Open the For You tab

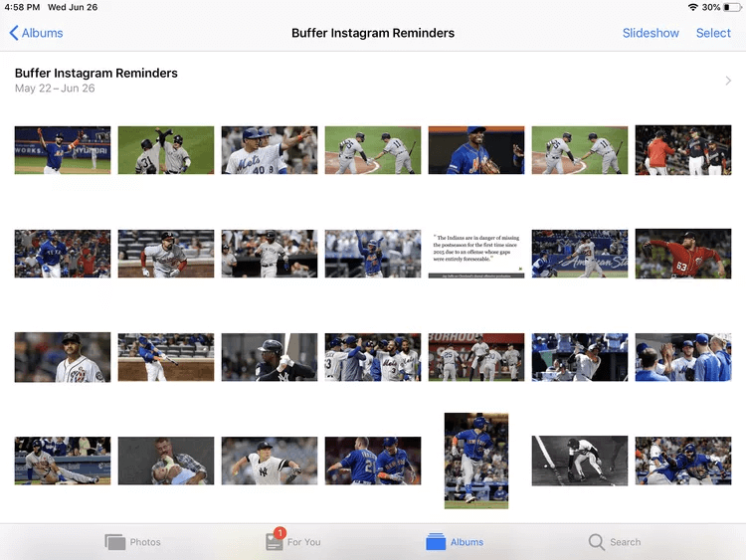coord(293,541)
